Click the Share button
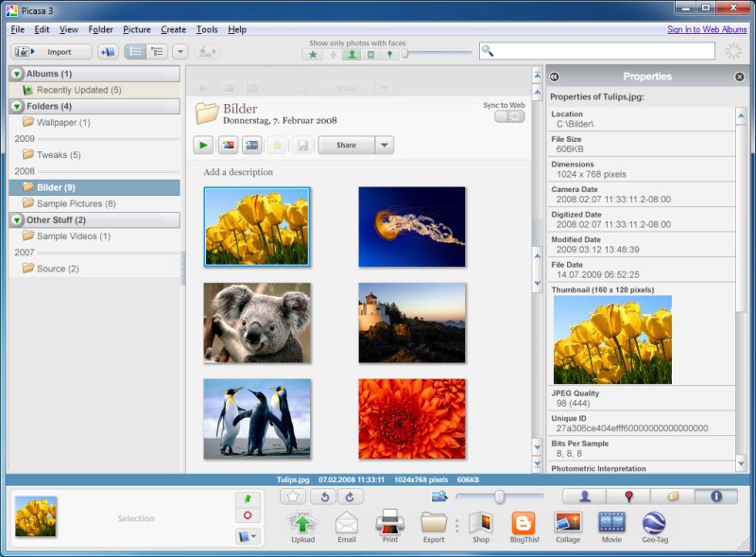This screenshot has height=557, width=756. (346, 145)
